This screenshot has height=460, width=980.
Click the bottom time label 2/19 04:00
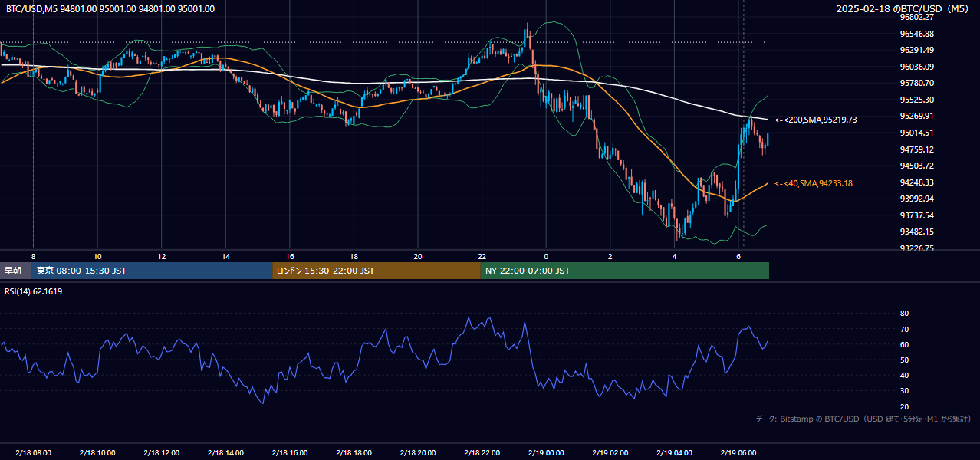pos(674,453)
